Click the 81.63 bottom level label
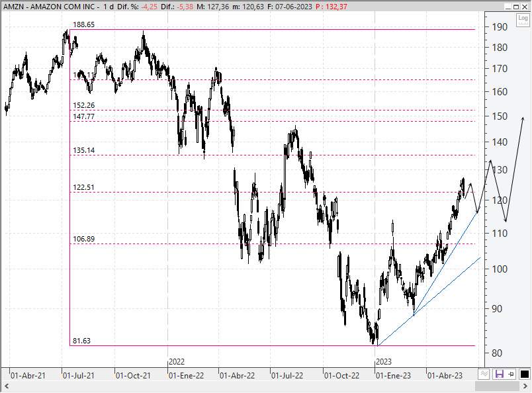This screenshot has width=532, height=393. pyautogui.click(x=82, y=341)
